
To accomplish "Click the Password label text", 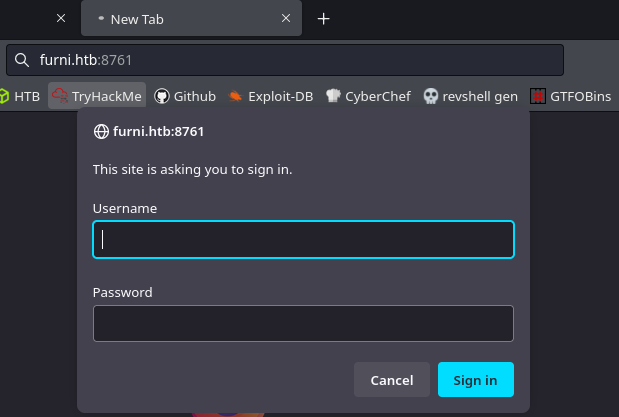I will click(x=122, y=293).
